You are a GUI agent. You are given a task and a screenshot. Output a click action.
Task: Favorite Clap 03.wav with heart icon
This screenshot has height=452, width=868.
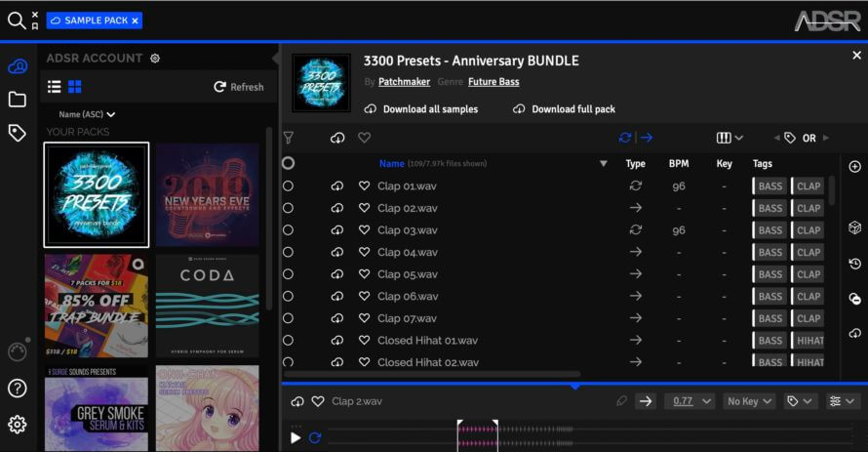pos(364,230)
